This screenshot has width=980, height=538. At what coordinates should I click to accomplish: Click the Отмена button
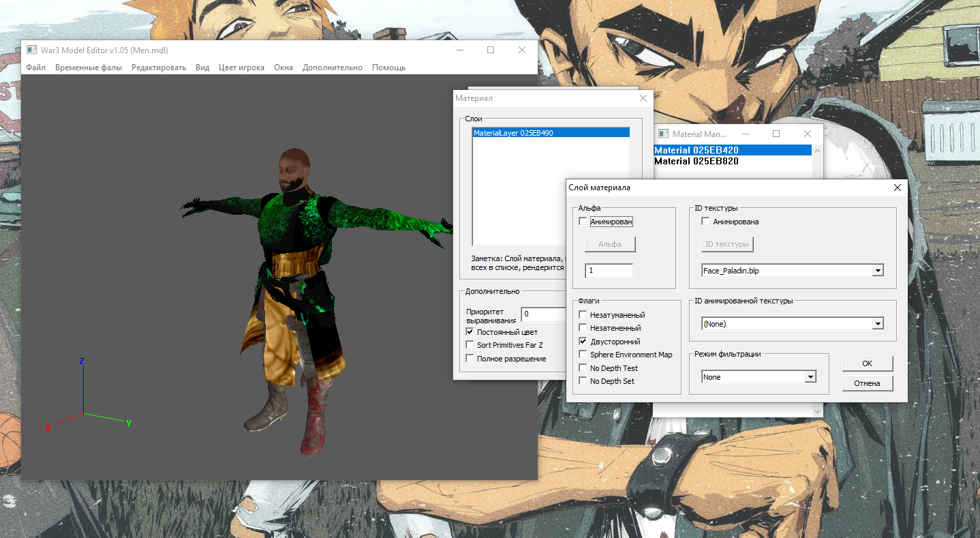(867, 383)
